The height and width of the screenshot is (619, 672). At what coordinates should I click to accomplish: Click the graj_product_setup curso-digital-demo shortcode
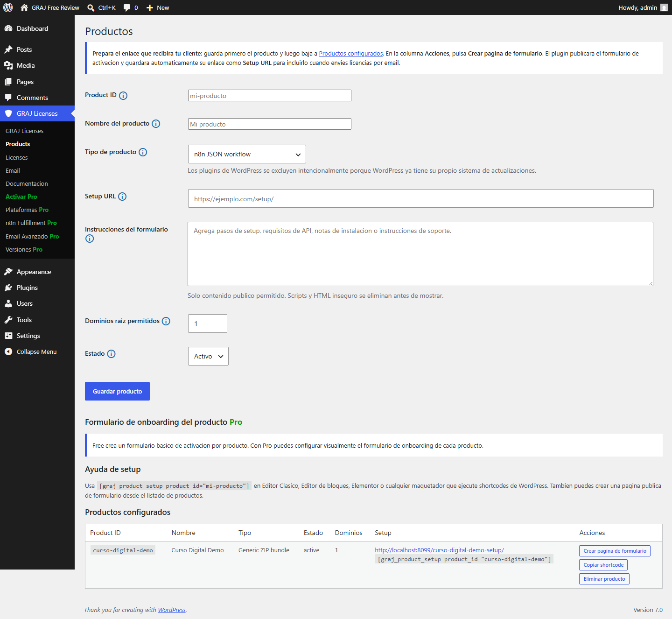pos(464,559)
